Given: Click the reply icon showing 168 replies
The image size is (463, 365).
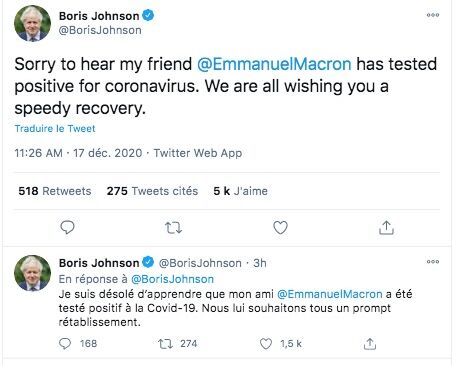Looking at the screenshot, I should tap(65, 344).
